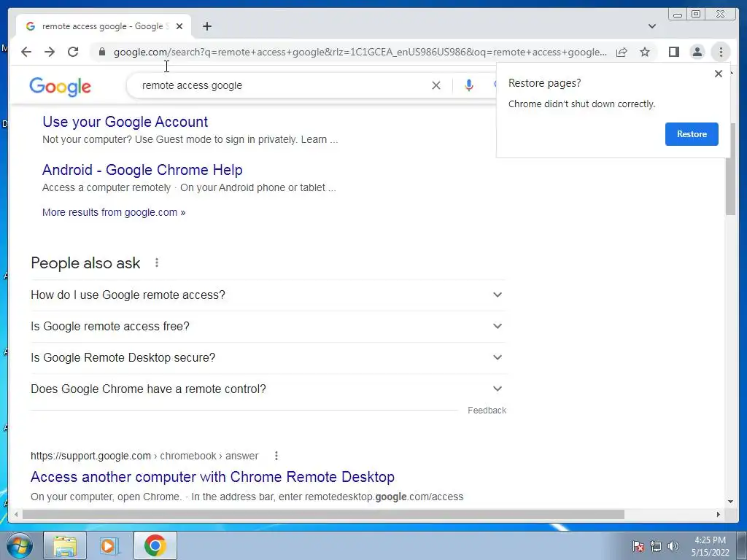Open People also ask options menu
This screenshot has height=560, width=747.
coord(157,262)
